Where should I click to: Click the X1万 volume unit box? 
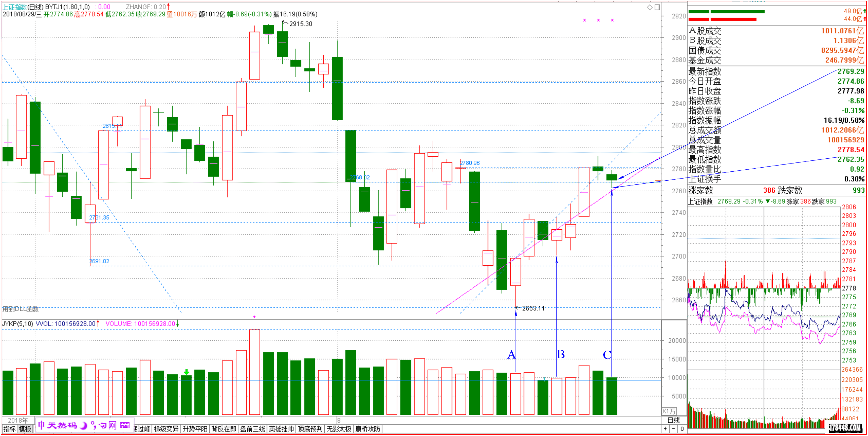669,411
